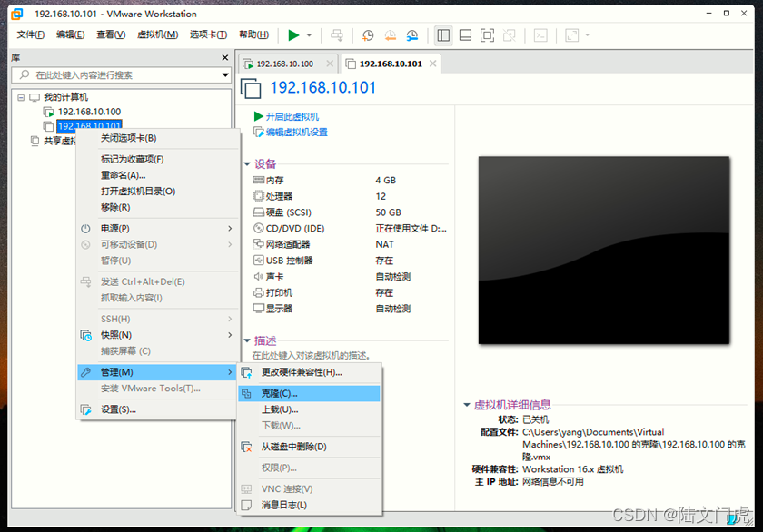Collapse the 虚拟机详细信息 section
Screen dimensions: 763x532
click(x=467, y=405)
